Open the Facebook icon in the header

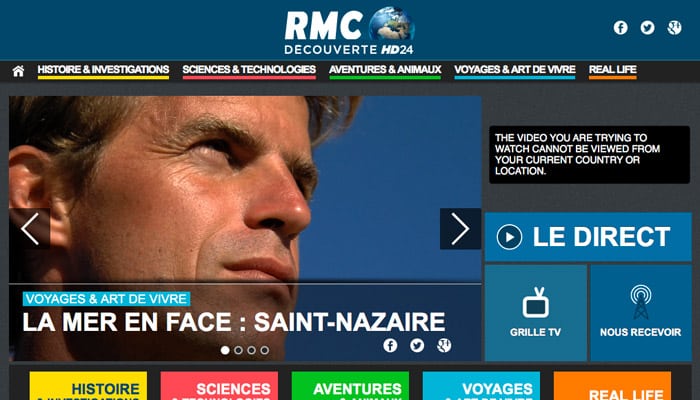pyautogui.click(x=621, y=28)
